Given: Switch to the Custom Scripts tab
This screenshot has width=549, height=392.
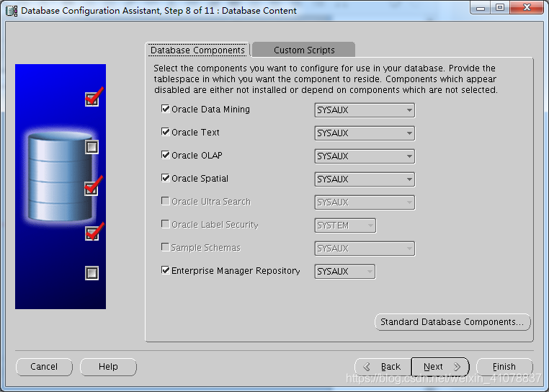Looking at the screenshot, I should [x=304, y=50].
